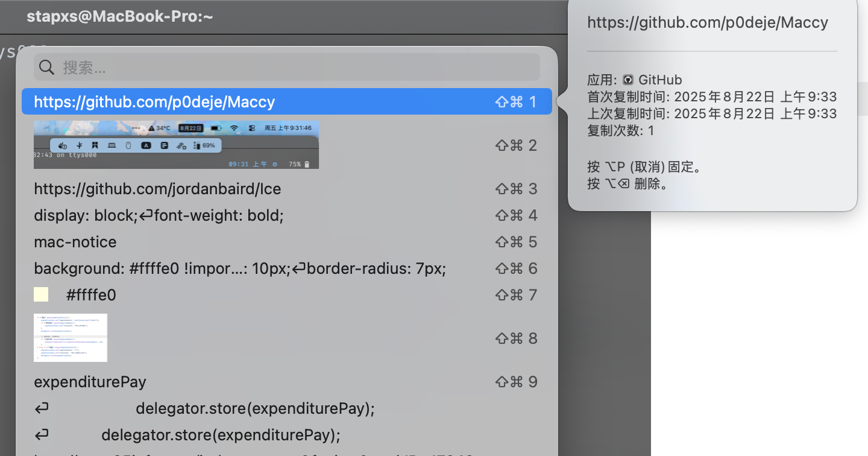This screenshot has width=868, height=456.
Task: Click the ⌥P (取消) 固定 hint text
Action: 644,167
